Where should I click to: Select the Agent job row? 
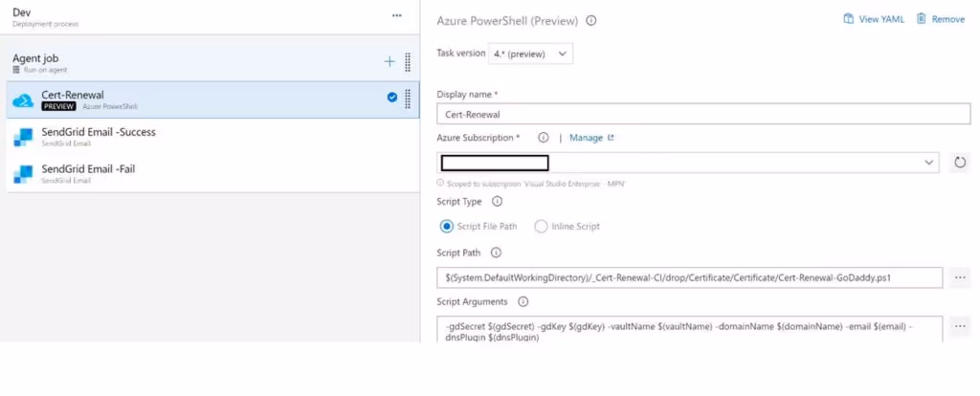coord(213,62)
